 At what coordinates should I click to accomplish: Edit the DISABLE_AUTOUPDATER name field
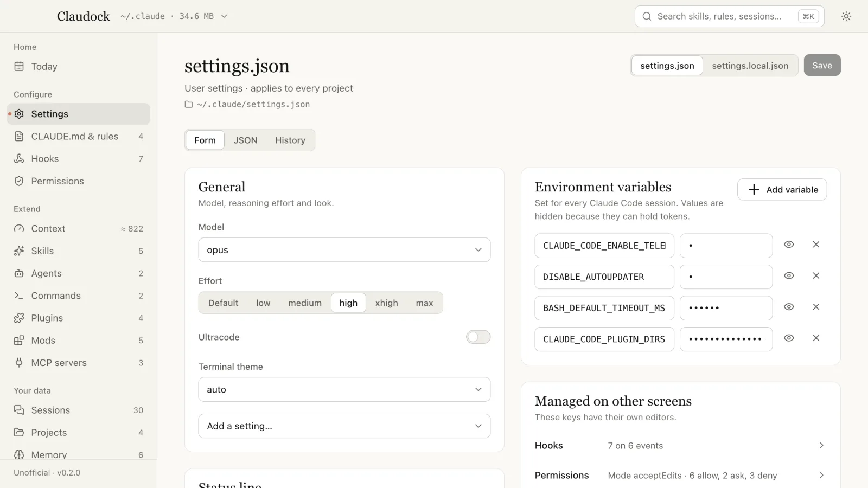[604, 277]
